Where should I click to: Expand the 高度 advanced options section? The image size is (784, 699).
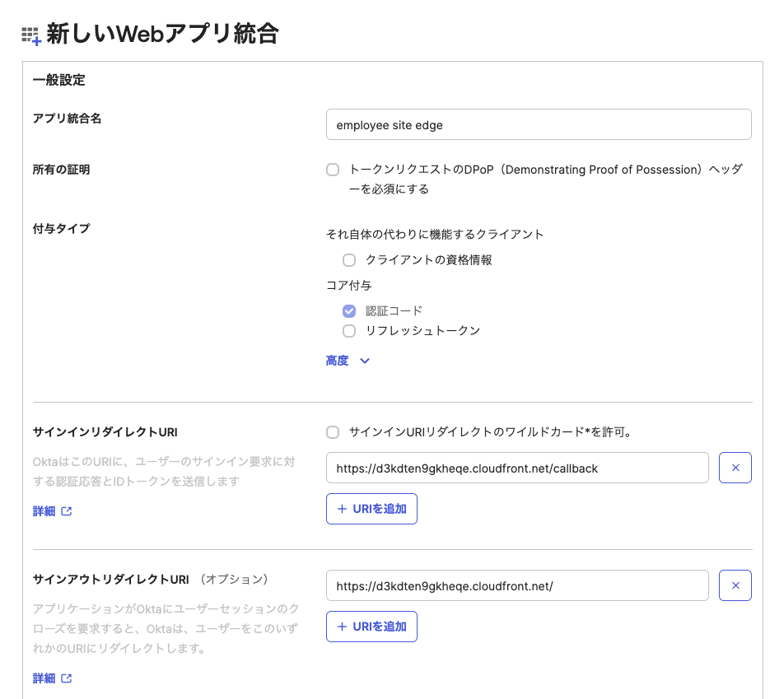pyautogui.click(x=347, y=361)
